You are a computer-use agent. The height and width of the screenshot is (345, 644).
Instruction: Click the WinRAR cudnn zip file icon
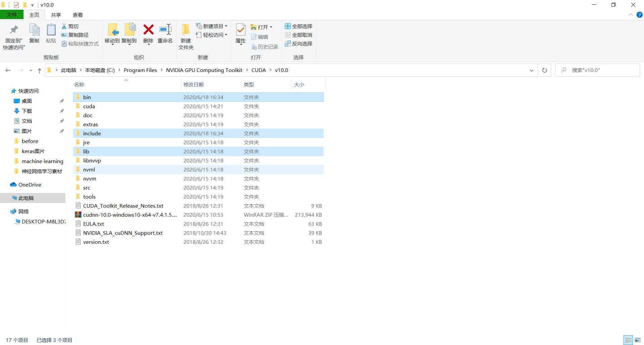(x=78, y=215)
